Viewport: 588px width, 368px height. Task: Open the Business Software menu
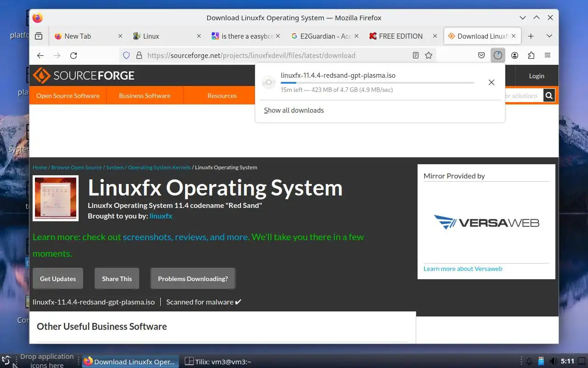point(145,96)
